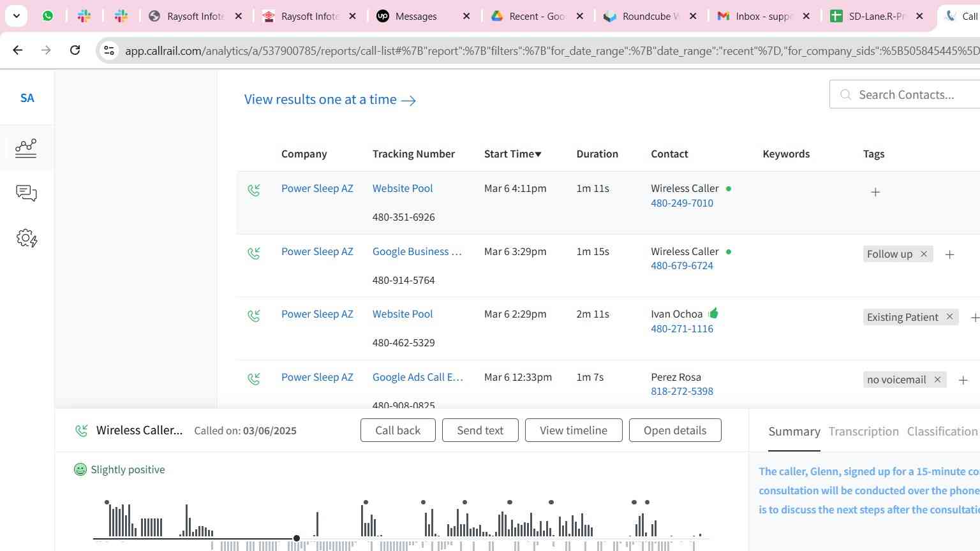Remove the Follow up tag

coord(923,254)
